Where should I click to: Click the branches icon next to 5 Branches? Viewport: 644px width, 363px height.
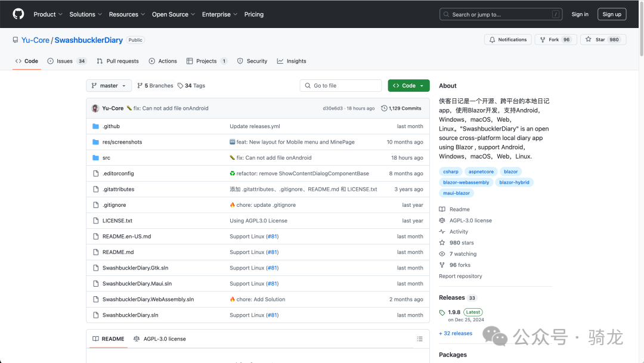point(140,85)
